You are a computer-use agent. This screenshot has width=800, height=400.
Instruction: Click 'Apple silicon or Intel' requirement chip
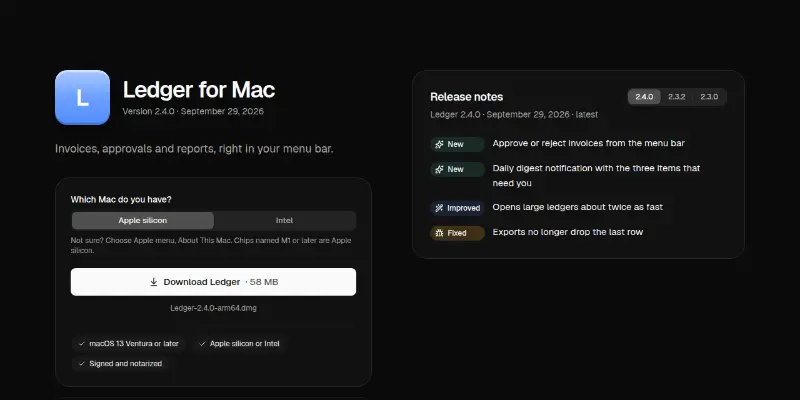click(239, 344)
